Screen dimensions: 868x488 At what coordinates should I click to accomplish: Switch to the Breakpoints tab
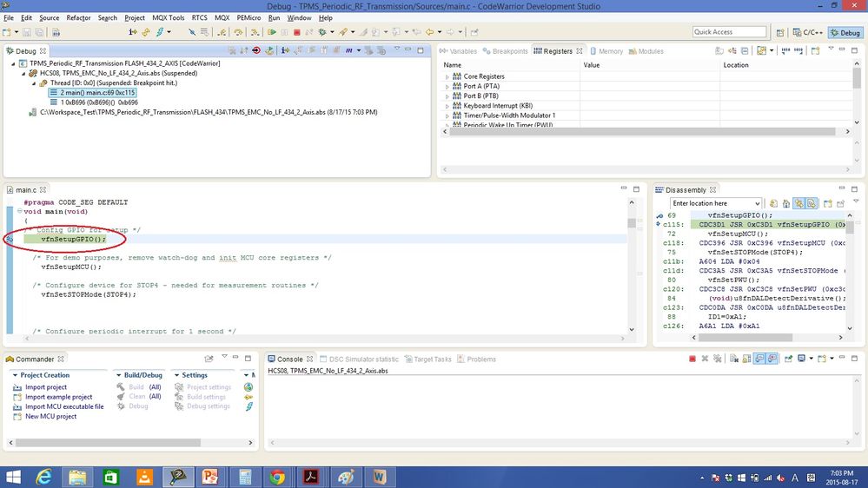pyautogui.click(x=505, y=51)
